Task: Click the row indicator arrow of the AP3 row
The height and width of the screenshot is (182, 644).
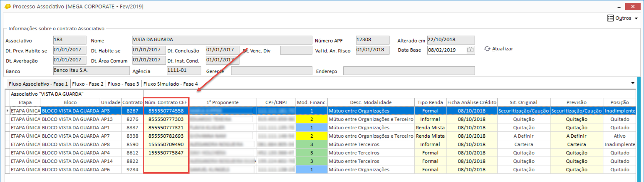Action: pyautogui.click(x=7, y=111)
